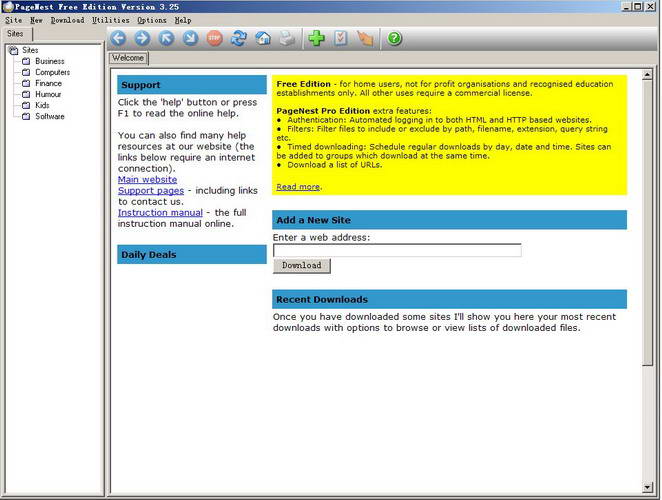Image resolution: width=662 pixels, height=500 pixels.
Task: Select the Sites root tree label
Action: click(x=30, y=50)
